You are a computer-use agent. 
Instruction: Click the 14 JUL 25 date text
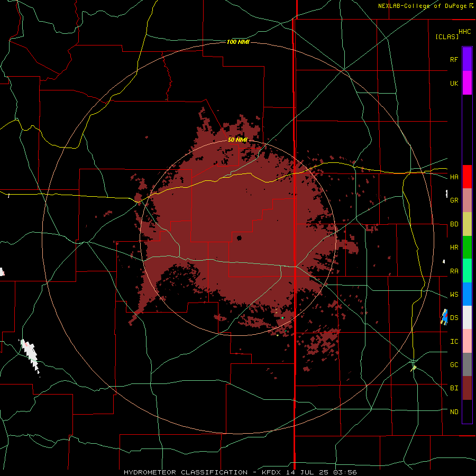[308, 472]
